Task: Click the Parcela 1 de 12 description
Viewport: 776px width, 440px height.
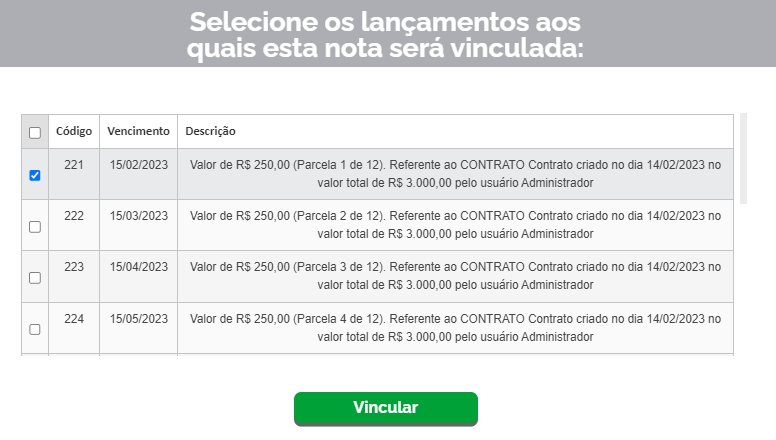Action: [455, 173]
